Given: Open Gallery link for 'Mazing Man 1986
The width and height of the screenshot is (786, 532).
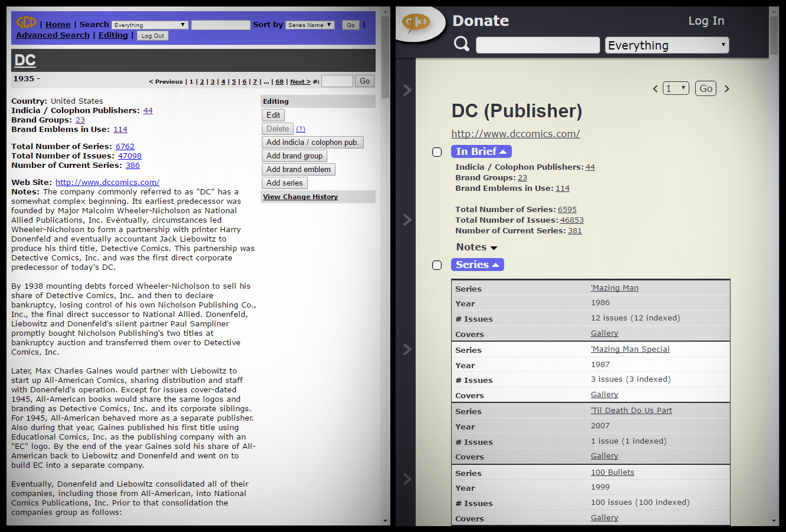Looking at the screenshot, I should pos(604,333).
